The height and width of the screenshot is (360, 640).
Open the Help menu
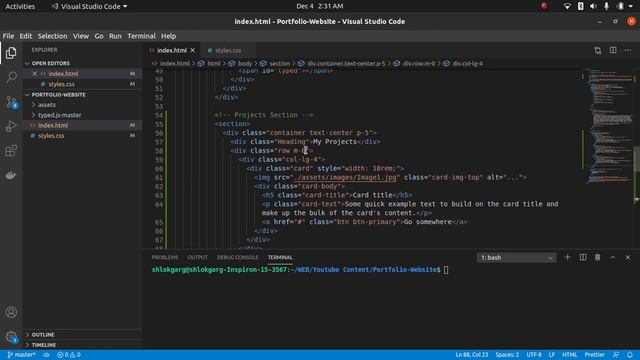[x=168, y=36]
